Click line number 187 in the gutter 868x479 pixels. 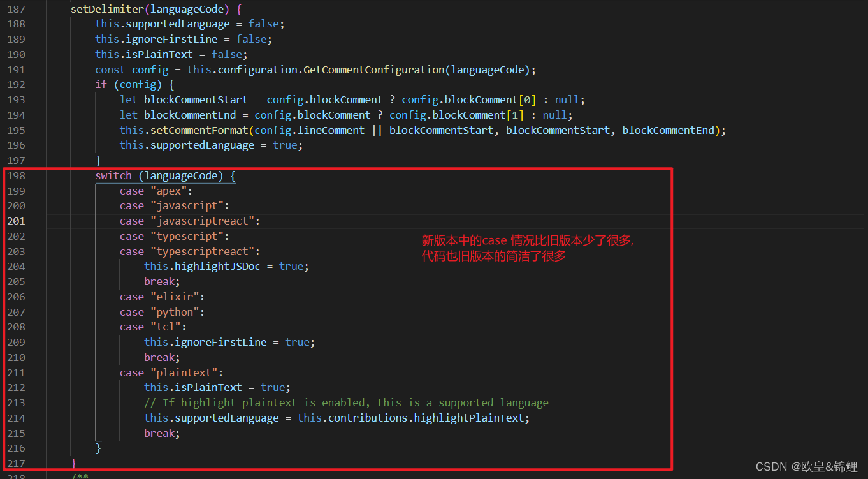pos(16,9)
